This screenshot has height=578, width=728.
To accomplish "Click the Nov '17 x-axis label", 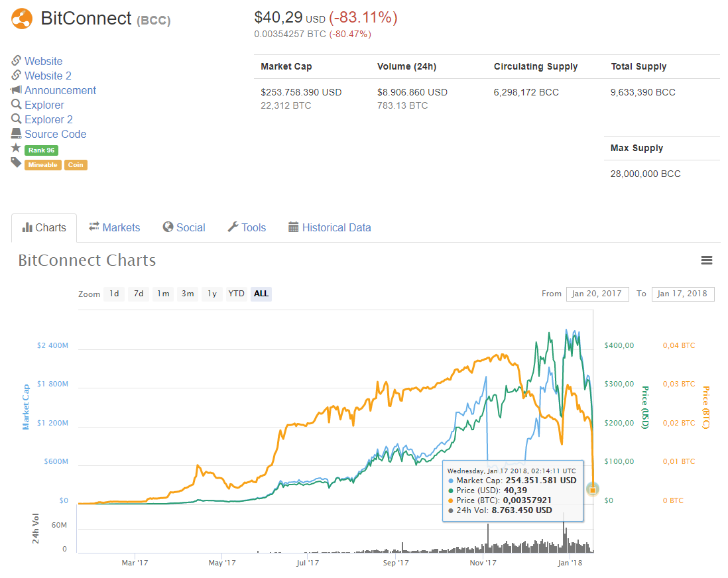I will pos(483,563).
